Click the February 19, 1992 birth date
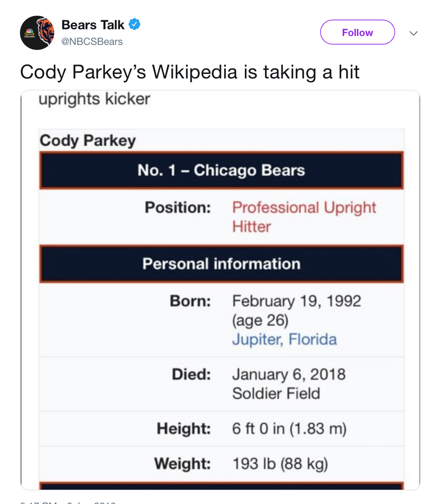This screenshot has height=504, width=440. point(296,301)
